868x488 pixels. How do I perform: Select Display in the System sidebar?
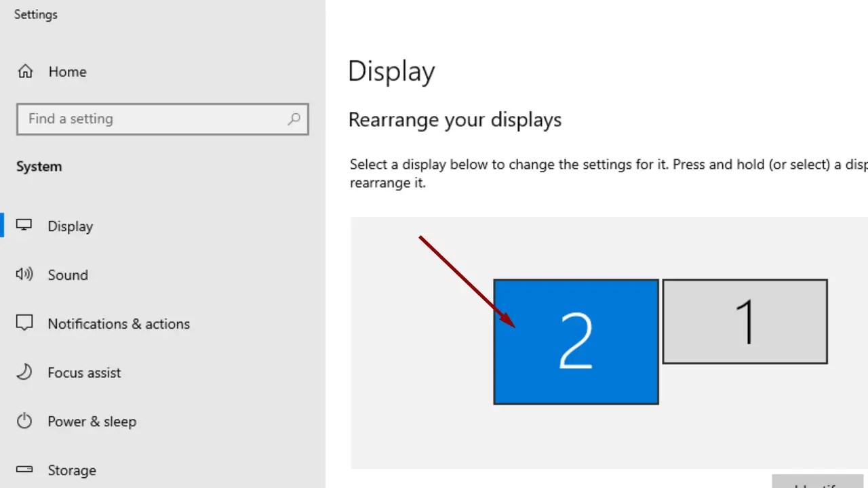pos(71,226)
